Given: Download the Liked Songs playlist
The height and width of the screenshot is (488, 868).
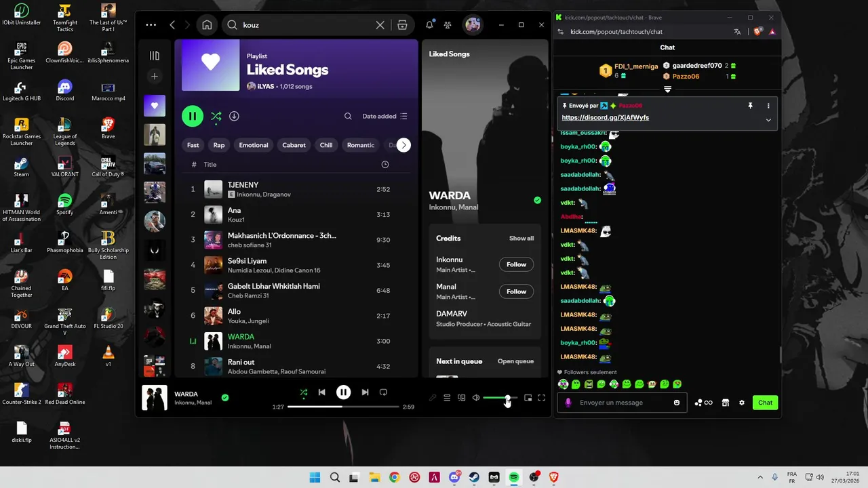Looking at the screenshot, I should (234, 116).
